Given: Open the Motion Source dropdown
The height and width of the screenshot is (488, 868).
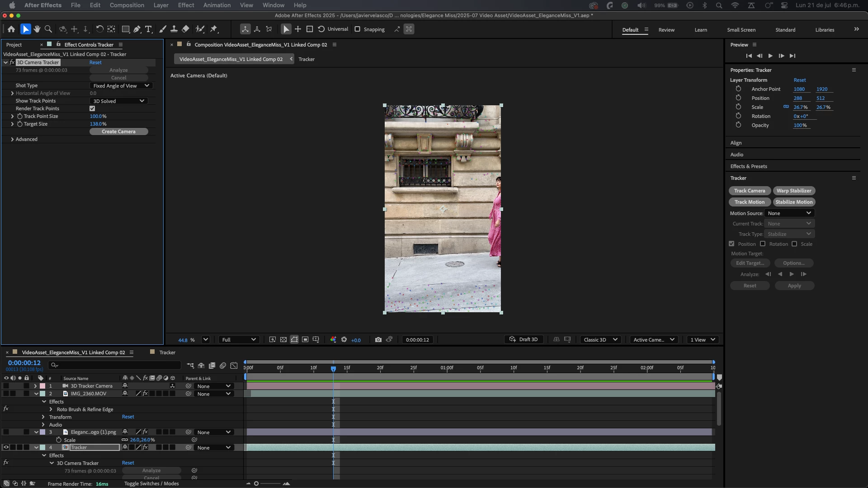Looking at the screenshot, I should pos(789,213).
